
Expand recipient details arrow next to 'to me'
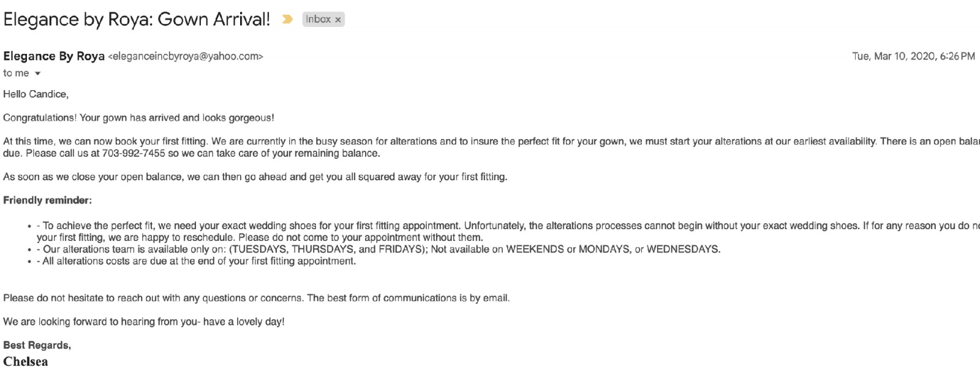click(37, 74)
